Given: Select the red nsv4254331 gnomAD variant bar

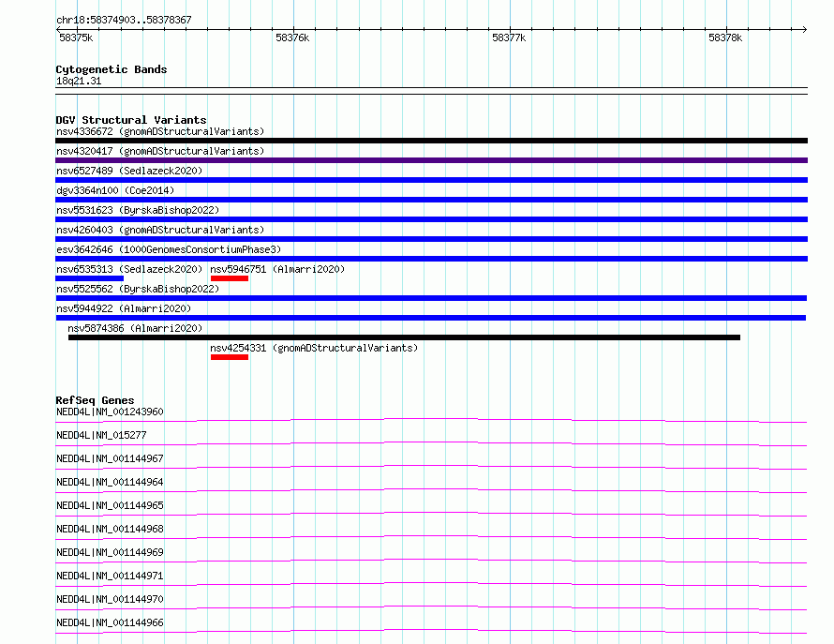Looking at the screenshot, I should 230,357.
